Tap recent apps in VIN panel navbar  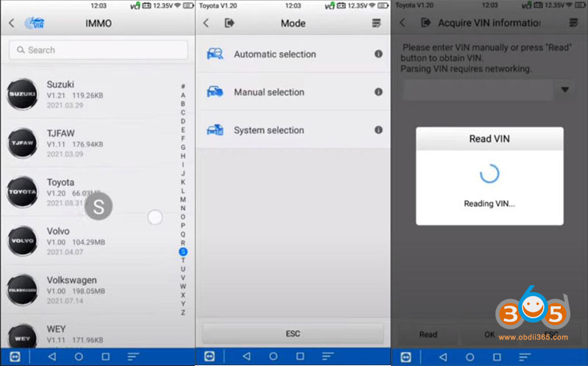497,357
